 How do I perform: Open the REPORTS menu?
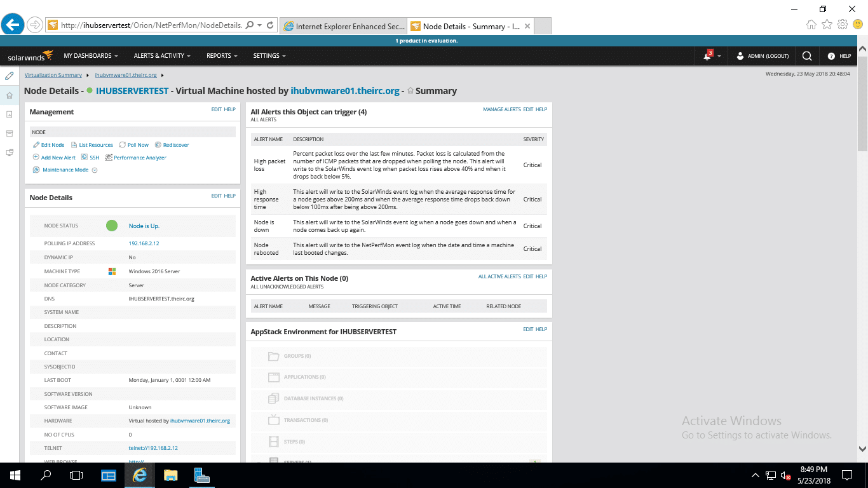tap(222, 56)
